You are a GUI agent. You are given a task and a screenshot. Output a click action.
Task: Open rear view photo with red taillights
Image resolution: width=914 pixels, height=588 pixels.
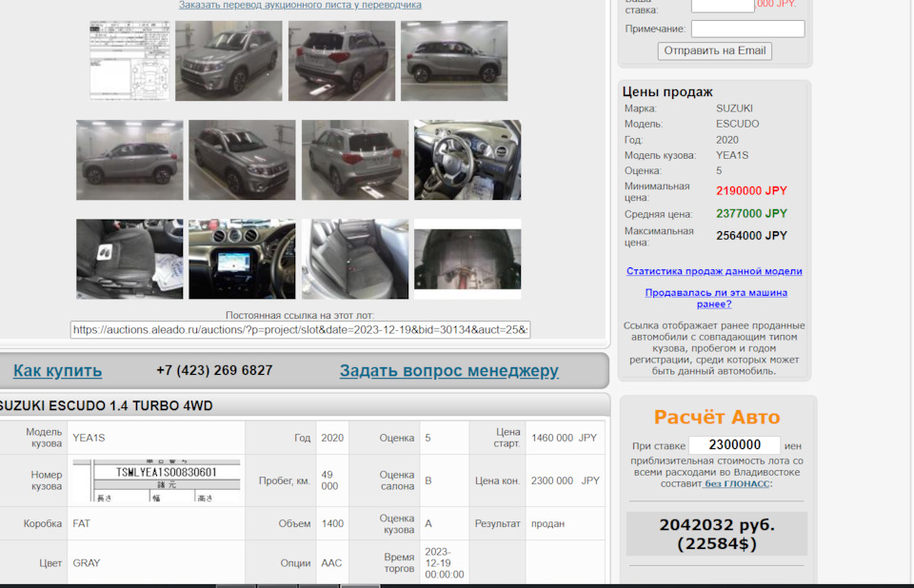click(x=342, y=61)
